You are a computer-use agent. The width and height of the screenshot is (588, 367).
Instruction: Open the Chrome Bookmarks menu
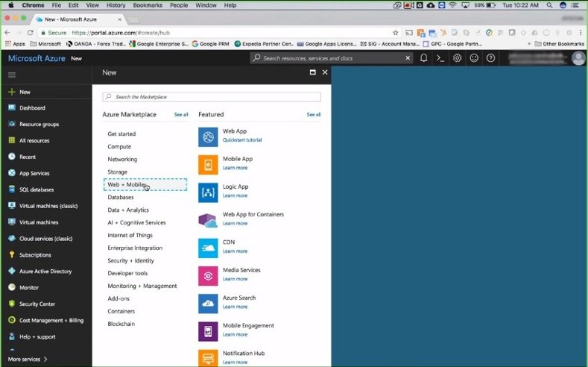point(148,5)
